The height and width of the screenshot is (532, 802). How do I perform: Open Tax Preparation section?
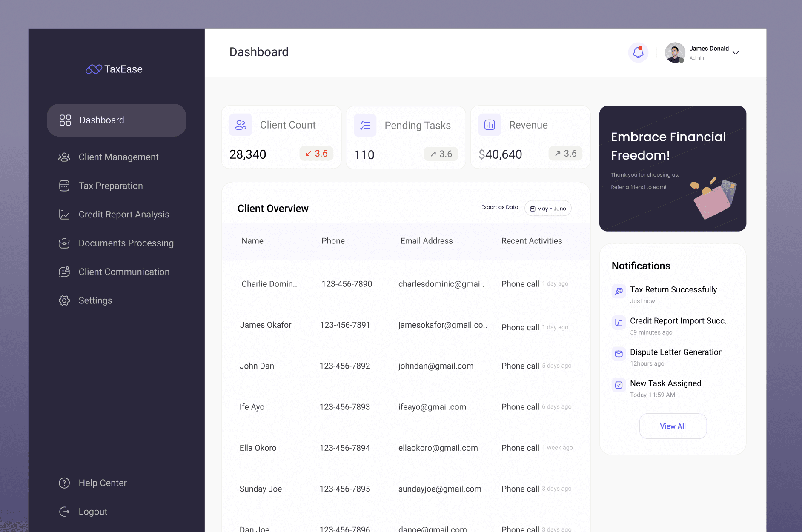111,186
